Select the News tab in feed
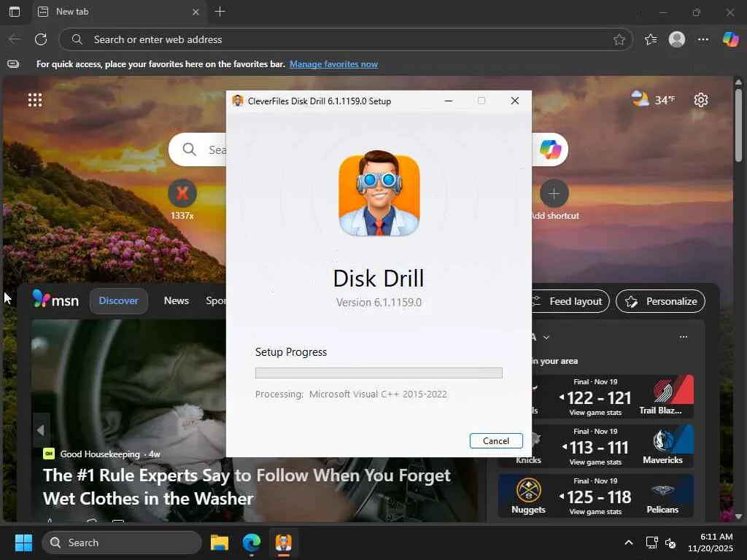This screenshot has height=560, width=747. point(177,301)
